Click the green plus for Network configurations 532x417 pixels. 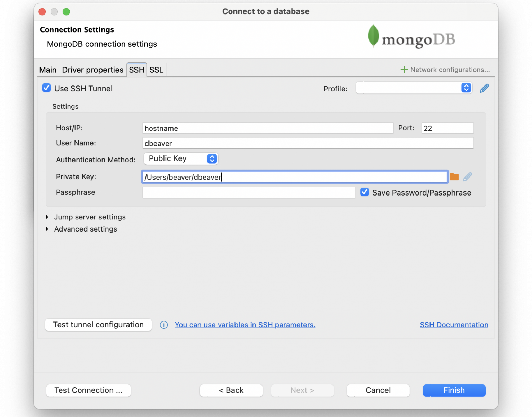point(404,69)
